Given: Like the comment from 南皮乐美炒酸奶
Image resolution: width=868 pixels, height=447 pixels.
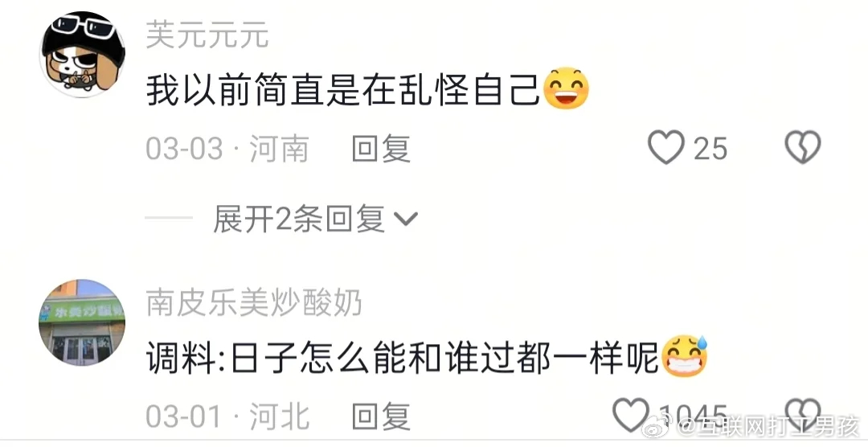Looking at the screenshot, I should [x=631, y=416].
